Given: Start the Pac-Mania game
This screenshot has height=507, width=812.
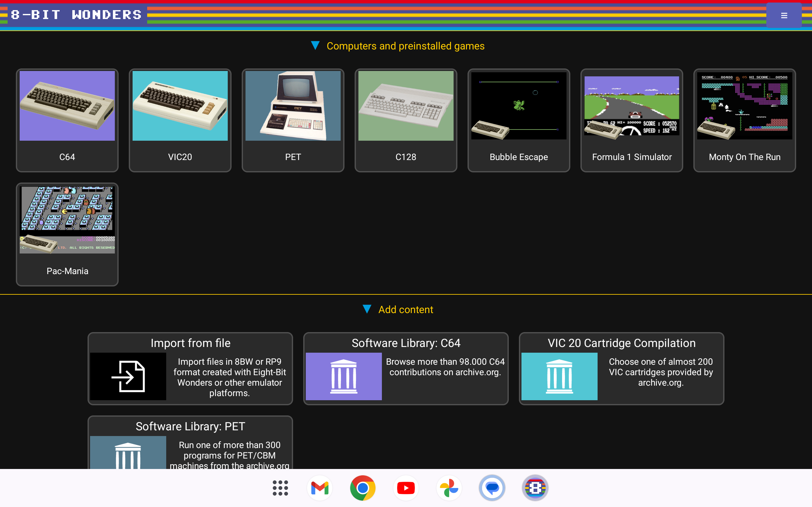Looking at the screenshot, I should tap(67, 234).
